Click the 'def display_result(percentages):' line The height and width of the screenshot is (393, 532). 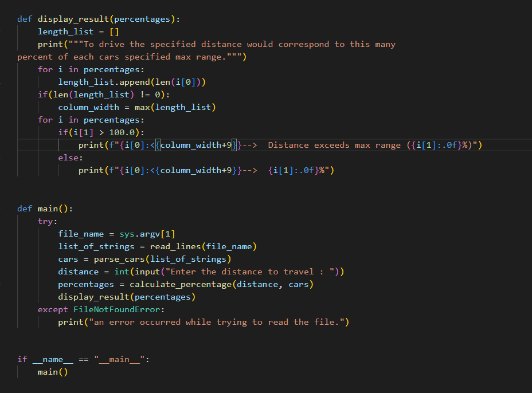[x=99, y=19]
